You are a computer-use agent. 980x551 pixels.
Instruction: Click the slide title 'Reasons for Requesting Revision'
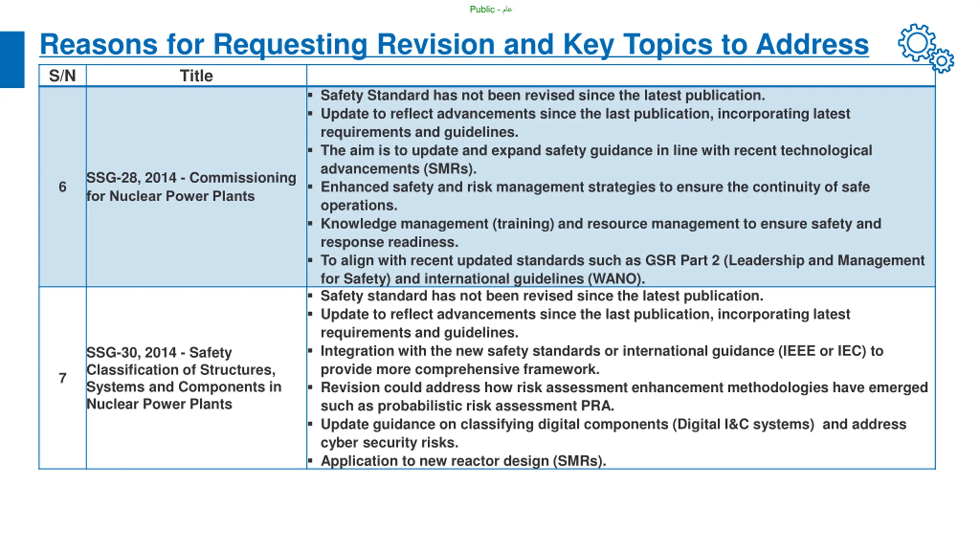click(454, 44)
